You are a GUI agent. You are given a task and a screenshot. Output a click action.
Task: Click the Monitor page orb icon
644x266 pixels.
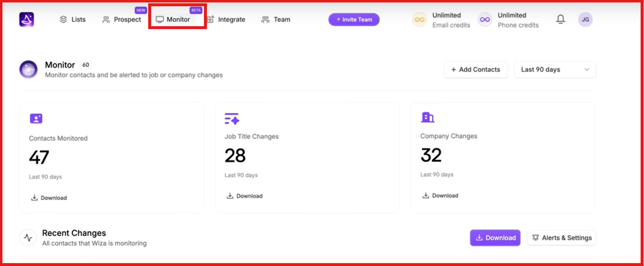tap(29, 70)
